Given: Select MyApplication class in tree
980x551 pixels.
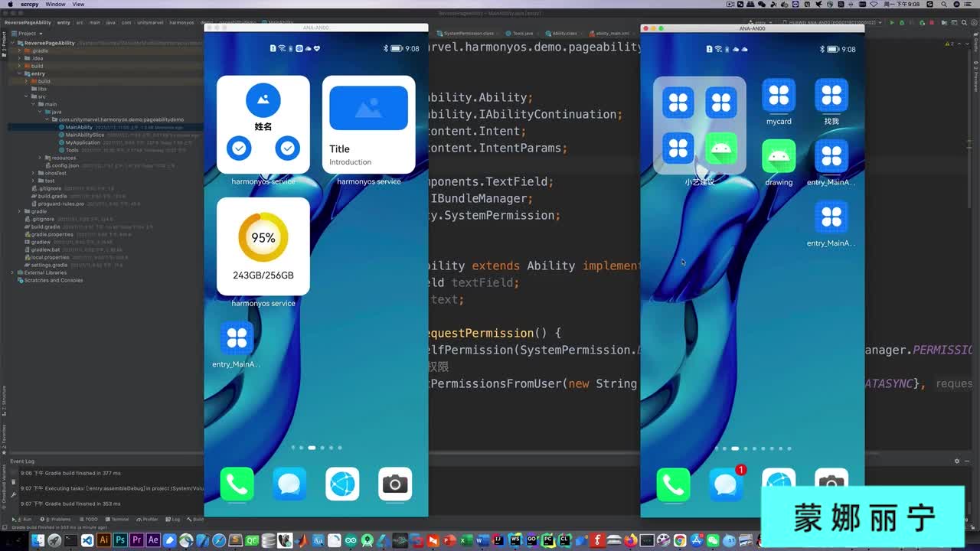Looking at the screenshot, I should 83,142.
